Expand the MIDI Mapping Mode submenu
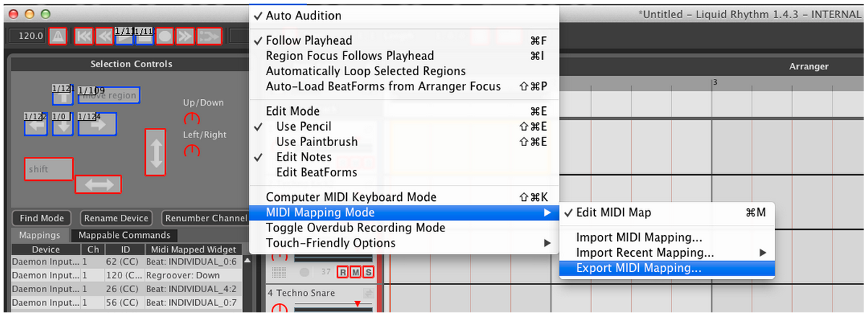The height and width of the screenshot is (316, 868). coord(404,213)
